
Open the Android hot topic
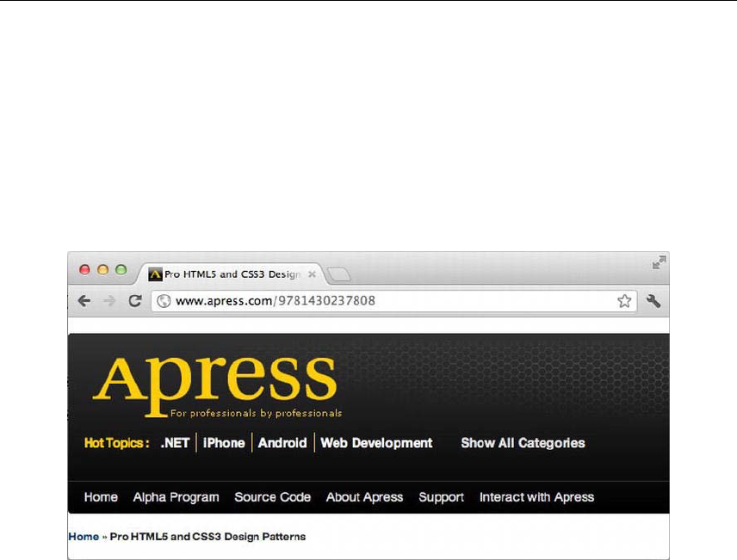[282, 443]
